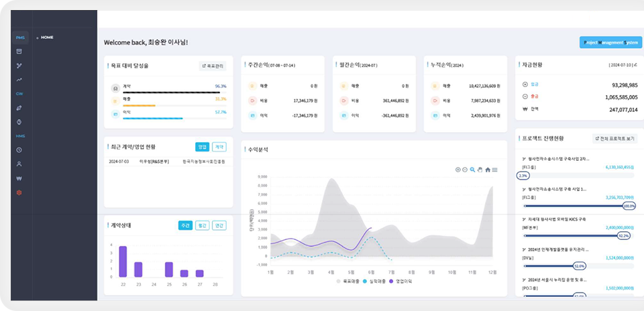Screen dimensions: 644x311
Task: Toggle 영업이익 series in chart legend
Action: pos(404,282)
